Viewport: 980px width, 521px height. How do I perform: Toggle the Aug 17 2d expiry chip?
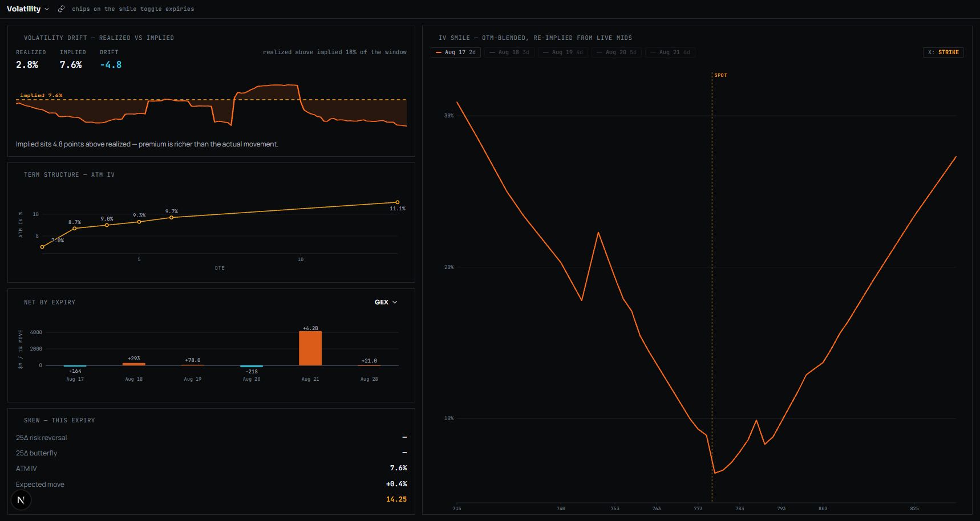[456, 52]
